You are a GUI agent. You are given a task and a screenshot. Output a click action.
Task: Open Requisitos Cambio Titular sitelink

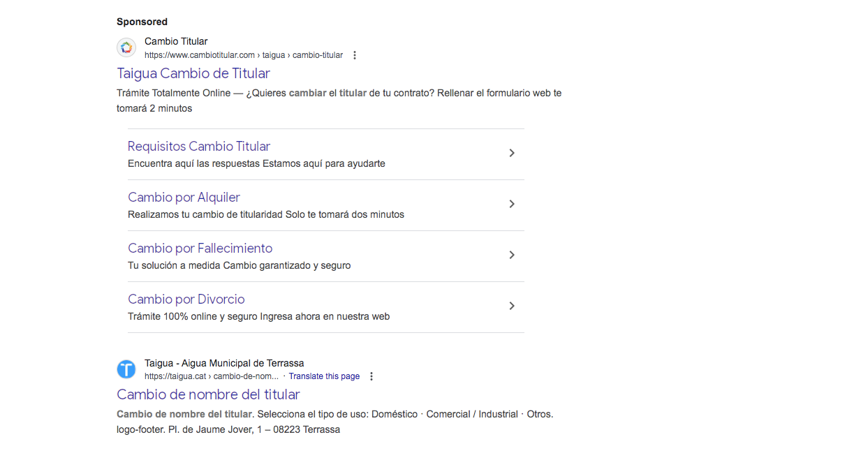[x=199, y=147]
